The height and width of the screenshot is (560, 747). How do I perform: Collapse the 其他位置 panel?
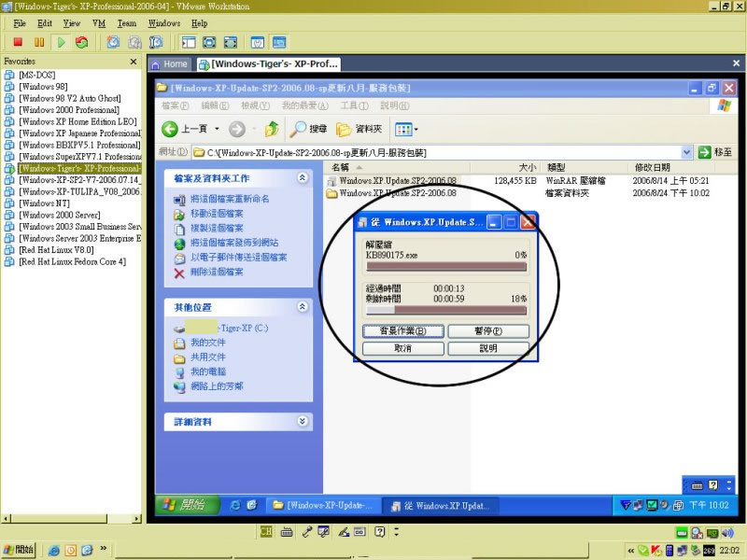303,307
